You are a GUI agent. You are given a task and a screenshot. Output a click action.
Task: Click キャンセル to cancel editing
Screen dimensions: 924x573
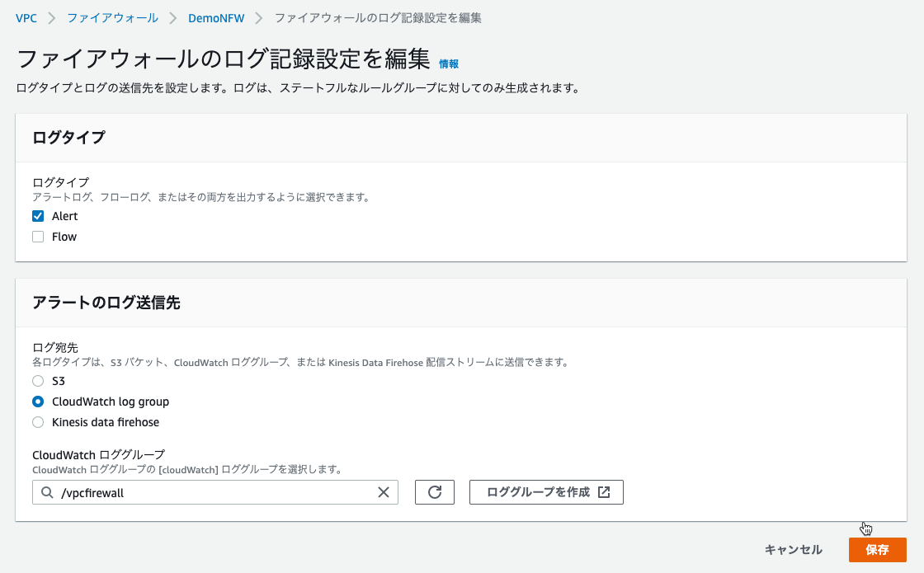tap(793, 549)
